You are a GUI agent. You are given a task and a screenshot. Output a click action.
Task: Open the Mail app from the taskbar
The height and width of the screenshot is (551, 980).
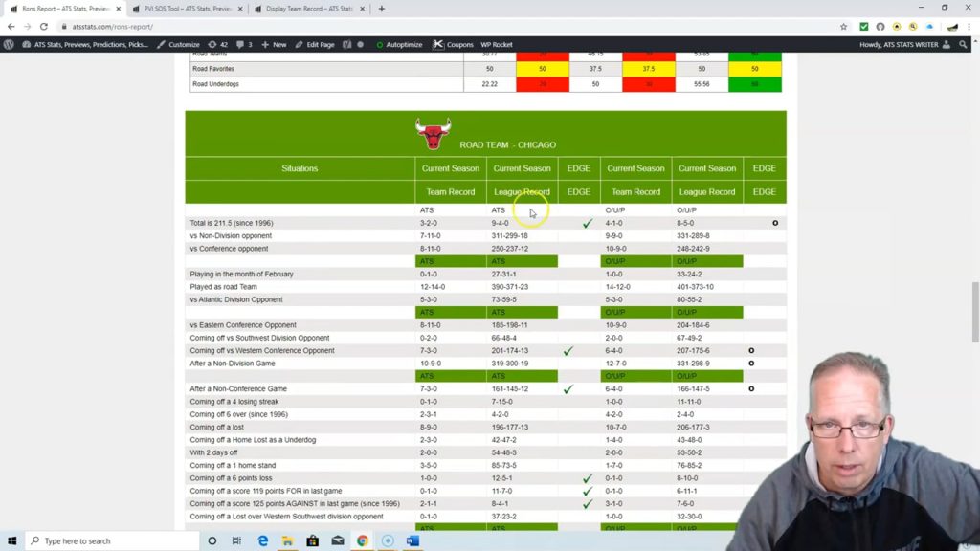pyautogui.click(x=338, y=540)
